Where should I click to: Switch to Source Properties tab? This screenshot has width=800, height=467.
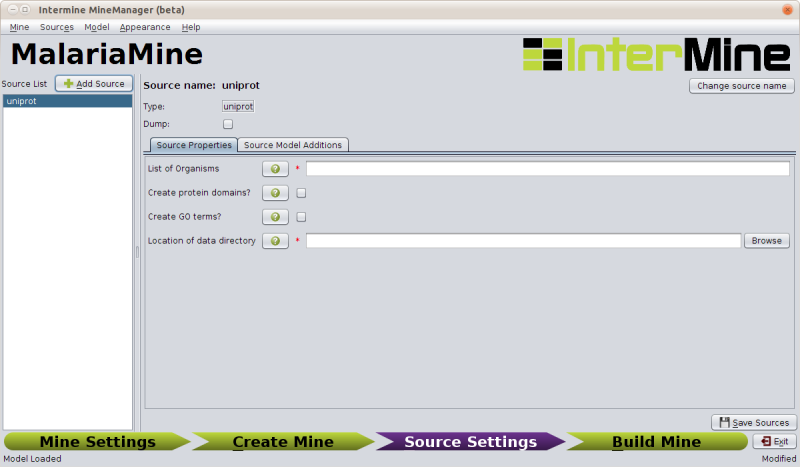[x=194, y=145]
